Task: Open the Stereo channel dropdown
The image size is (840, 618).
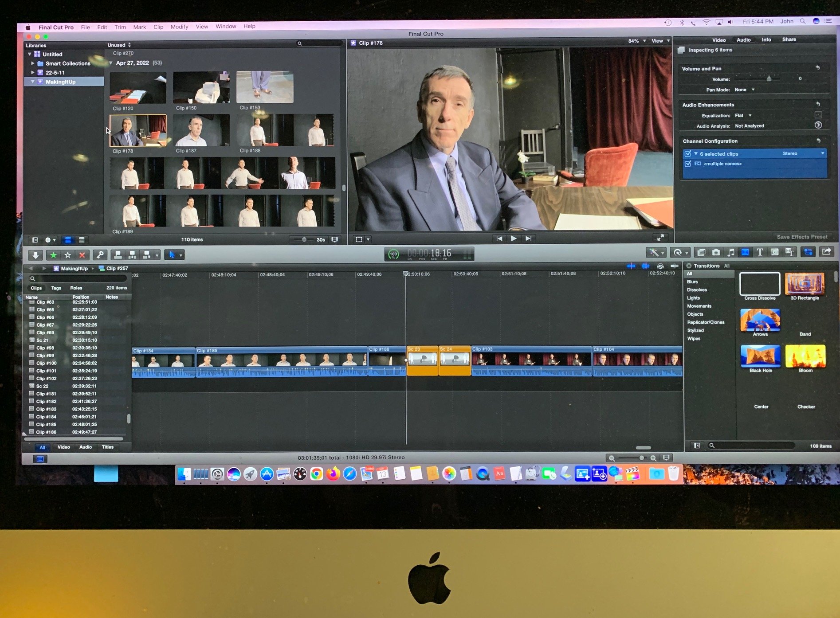Action: click(x=803, y=153)
